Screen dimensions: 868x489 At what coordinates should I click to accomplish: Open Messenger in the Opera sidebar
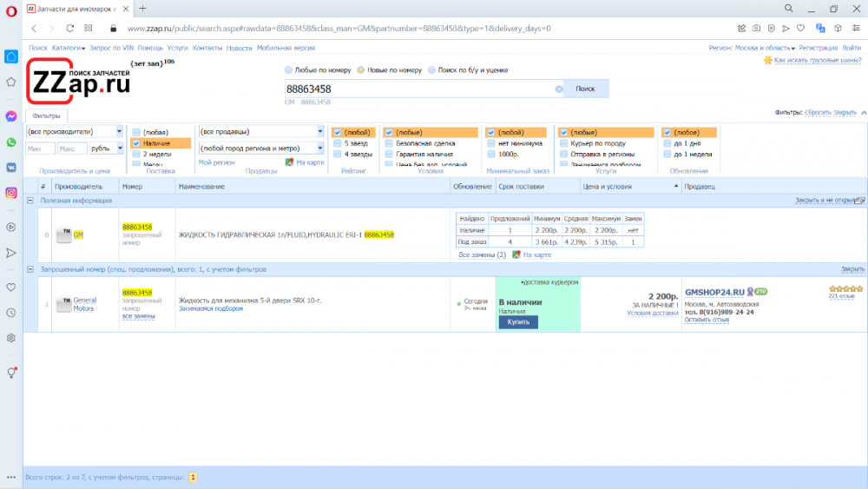(x=11, y=116)
